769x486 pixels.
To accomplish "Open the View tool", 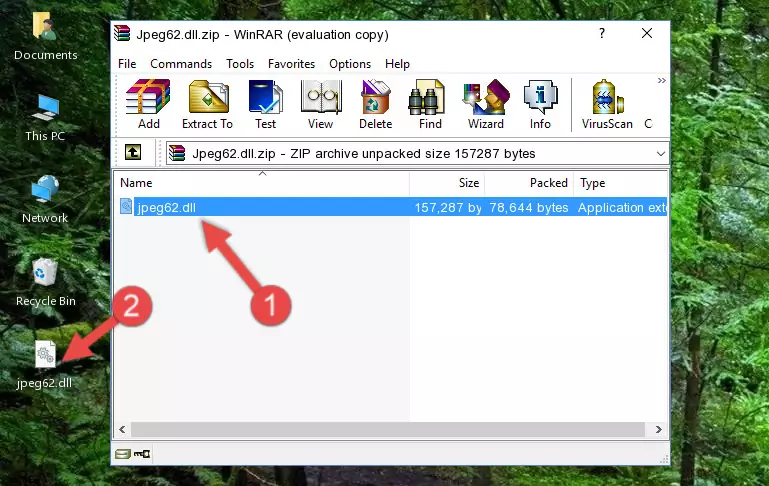I will click(321, 104).
